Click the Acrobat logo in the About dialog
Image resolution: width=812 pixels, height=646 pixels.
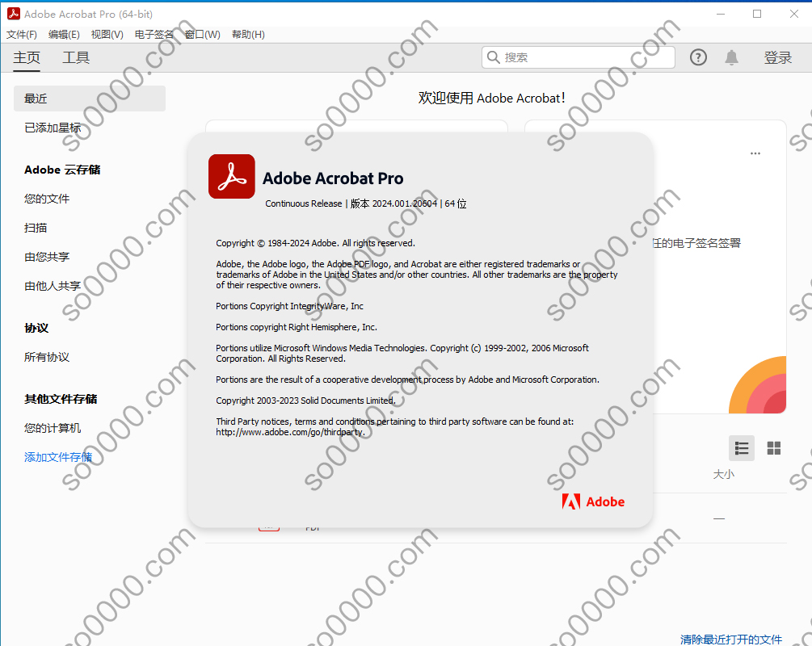[x=232, y=177]
